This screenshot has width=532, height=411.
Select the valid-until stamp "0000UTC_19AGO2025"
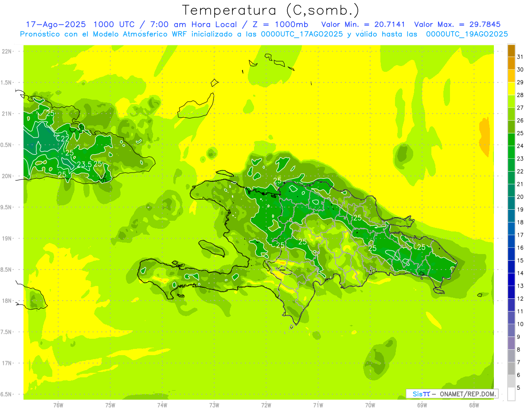467,34
